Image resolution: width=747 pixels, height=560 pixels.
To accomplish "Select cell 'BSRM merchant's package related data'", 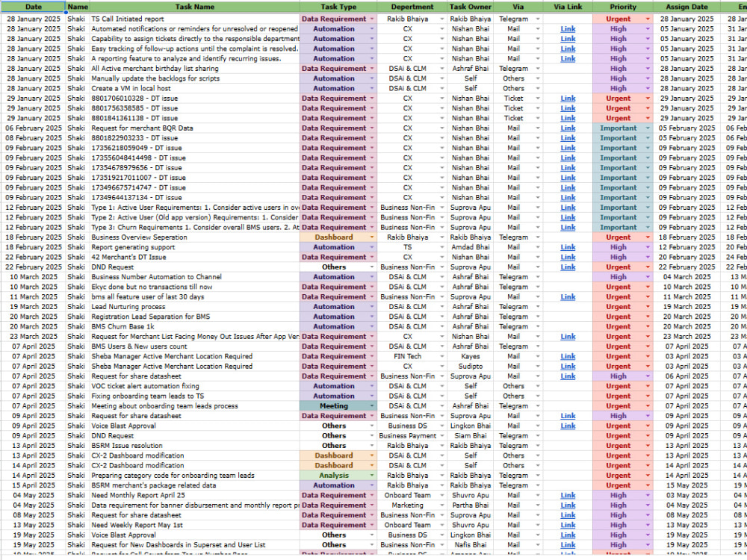I will click(194, 485).
